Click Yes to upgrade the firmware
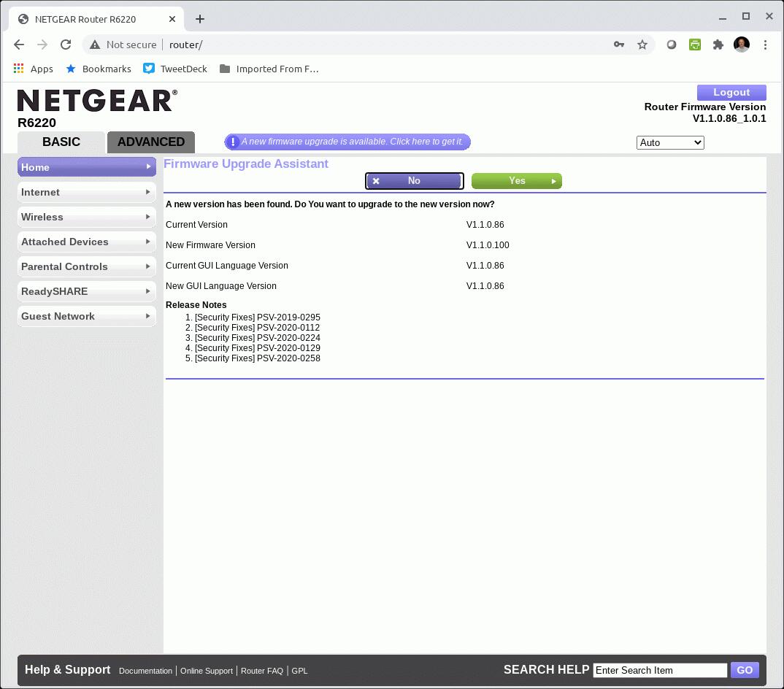Viewport: 784px width, 689px height. (517, 181)
